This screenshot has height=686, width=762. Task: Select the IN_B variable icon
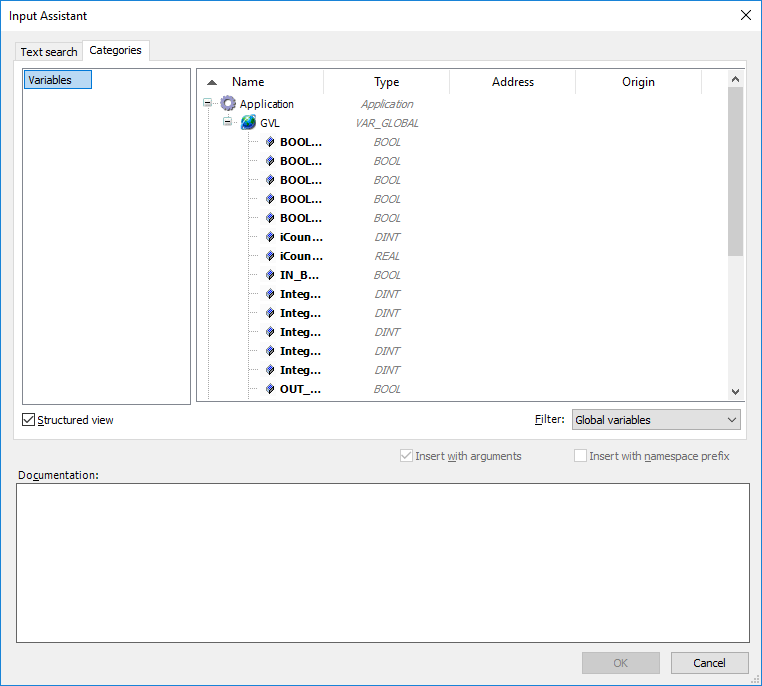point(270,275)
